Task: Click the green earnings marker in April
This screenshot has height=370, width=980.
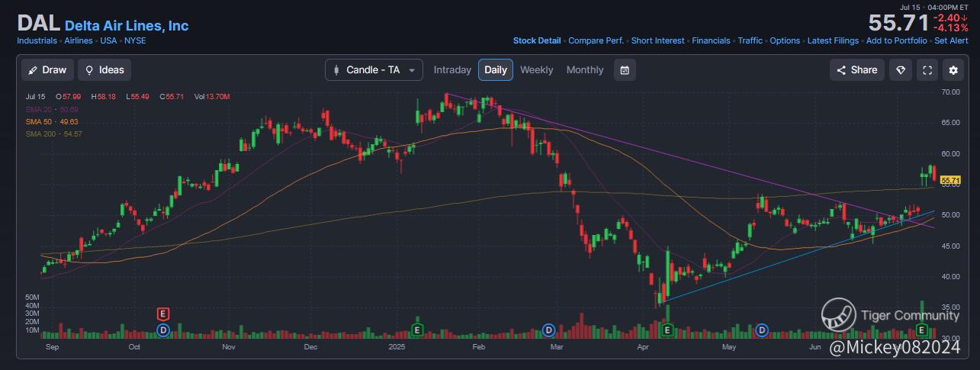Action: [x=667, y=330]
